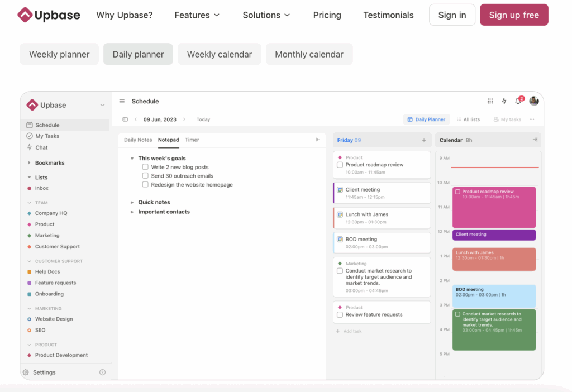Screen dimensions: 572x392
Task: Click the Lunch with James event icon
Action: tap(340, 214)
